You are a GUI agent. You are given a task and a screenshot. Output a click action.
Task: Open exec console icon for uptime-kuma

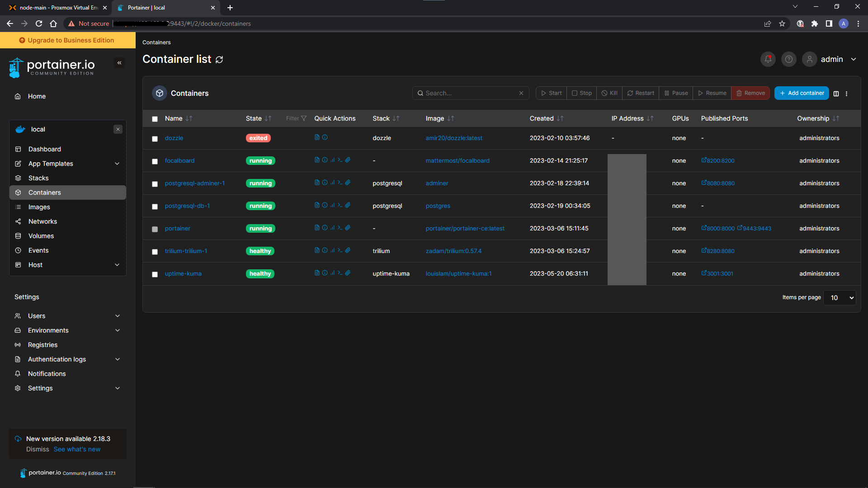point(340,273)
